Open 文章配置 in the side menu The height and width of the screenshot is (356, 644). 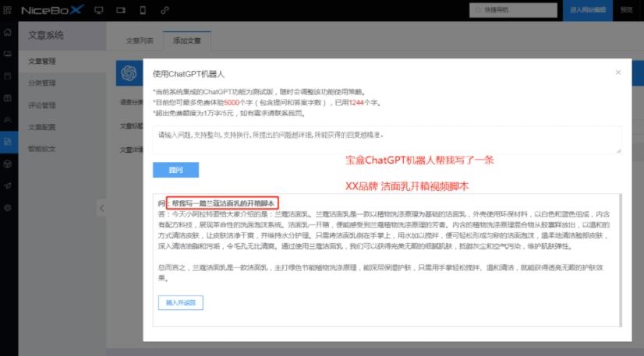point(42,127)
